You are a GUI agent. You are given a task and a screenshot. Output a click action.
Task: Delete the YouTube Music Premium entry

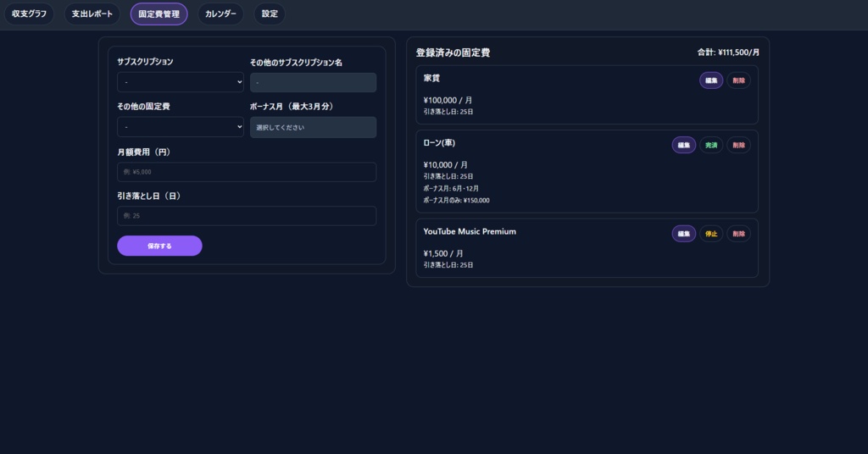(738, 234)
